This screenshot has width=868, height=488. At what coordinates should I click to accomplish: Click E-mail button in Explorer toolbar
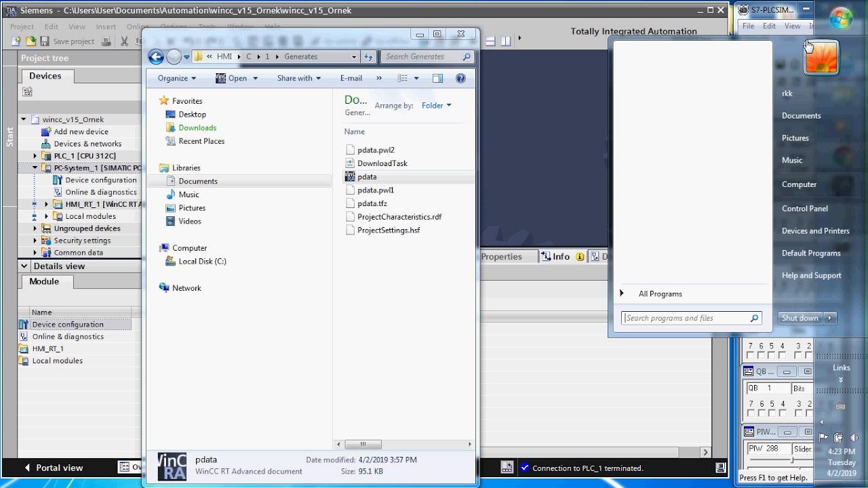351,78
